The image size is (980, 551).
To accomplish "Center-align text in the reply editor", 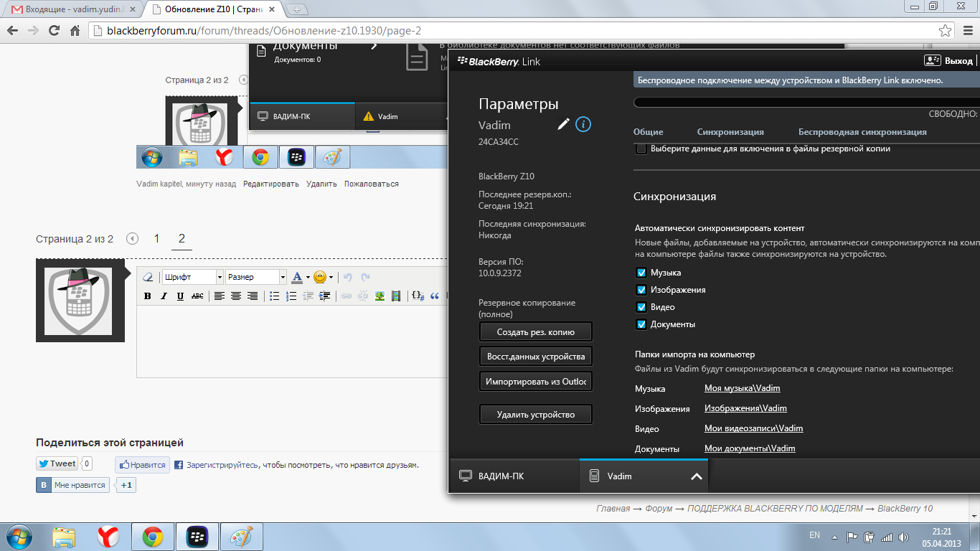I will [x=236, y=296].
